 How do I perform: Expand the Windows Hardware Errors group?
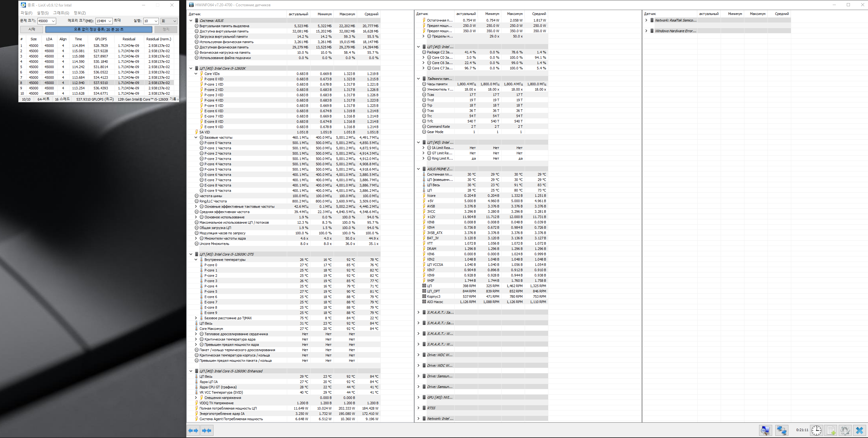(646, 31)
